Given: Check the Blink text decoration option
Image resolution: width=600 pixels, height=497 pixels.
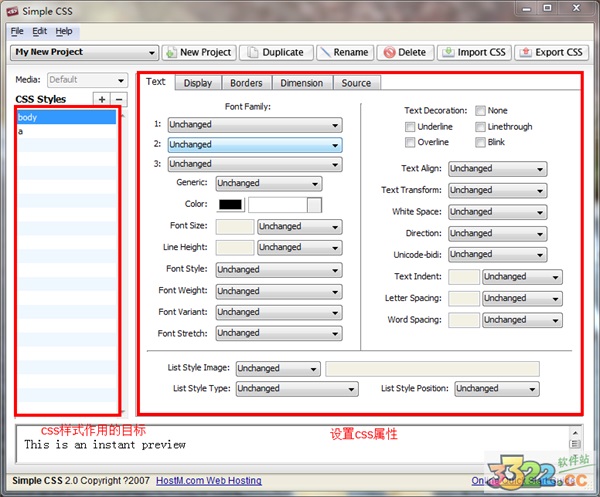Looking at the screenshot, I should [x=481, y=142].
